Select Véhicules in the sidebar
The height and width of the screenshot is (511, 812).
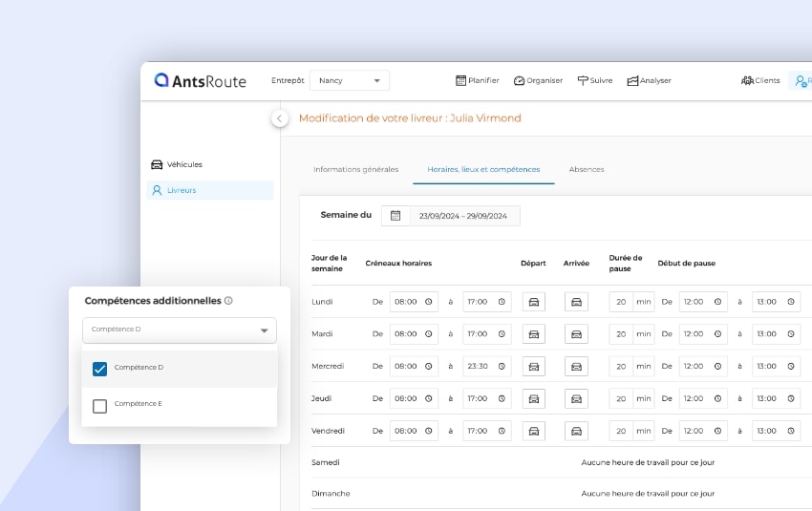(183, 164)
